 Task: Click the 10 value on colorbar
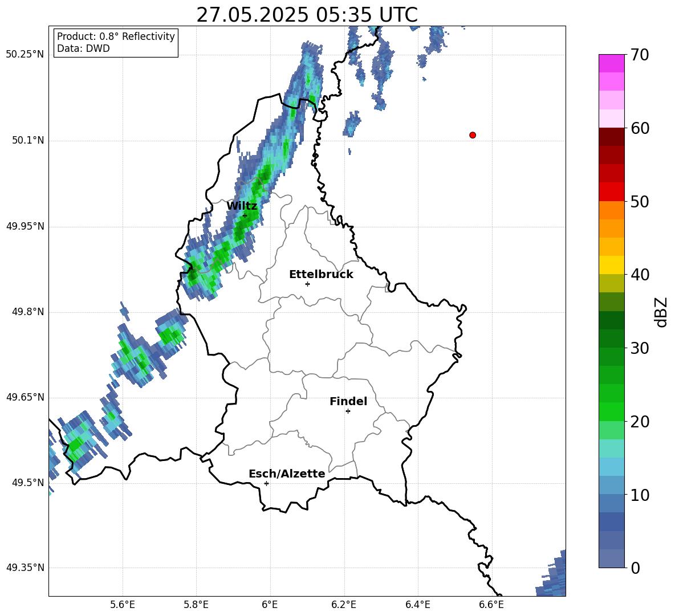tap(639, 495)
